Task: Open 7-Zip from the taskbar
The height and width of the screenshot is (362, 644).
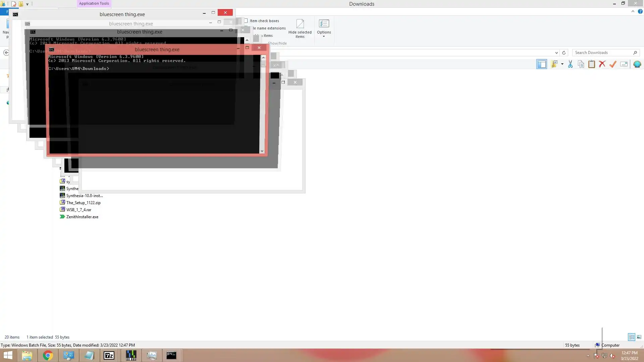Action: 109,355
